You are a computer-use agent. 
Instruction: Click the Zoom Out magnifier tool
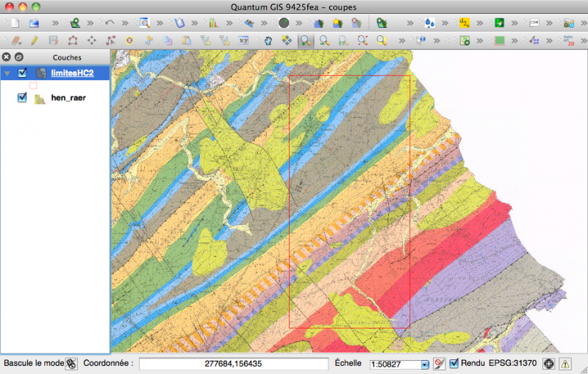(324, 40)
